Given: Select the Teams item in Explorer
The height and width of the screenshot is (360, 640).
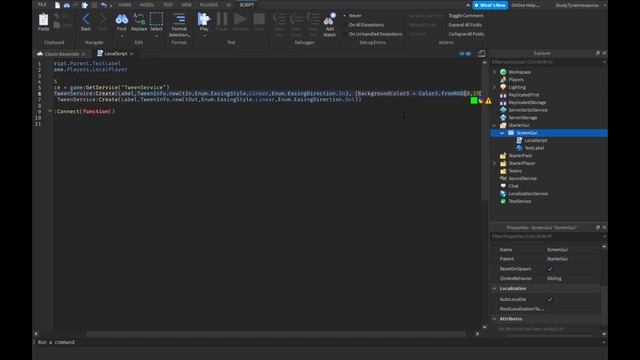Looking at the screenshot, I should (515, 171).
